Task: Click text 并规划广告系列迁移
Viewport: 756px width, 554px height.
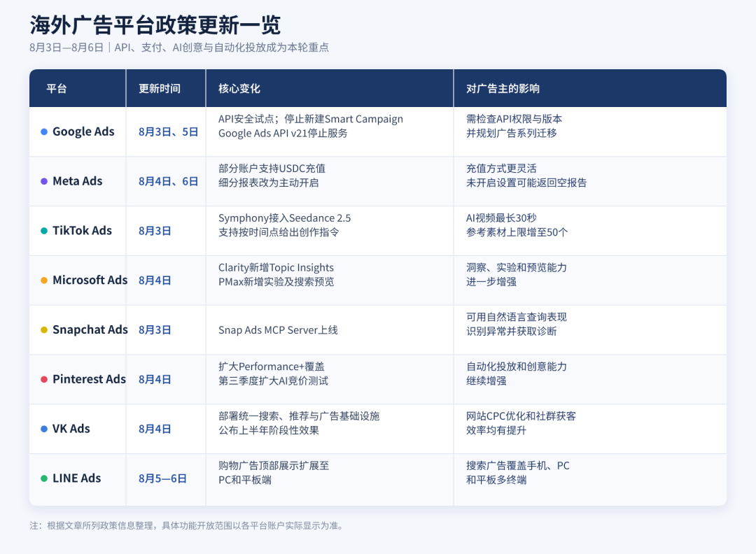Action: coord(512,134)
